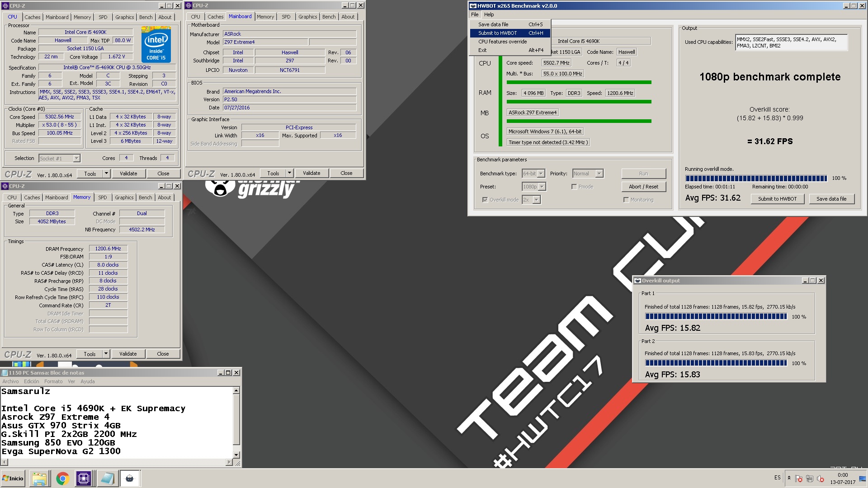The image size is (868, 488).
Task: Click the Overkill output window title icon
Action: [x=638, y=281]
